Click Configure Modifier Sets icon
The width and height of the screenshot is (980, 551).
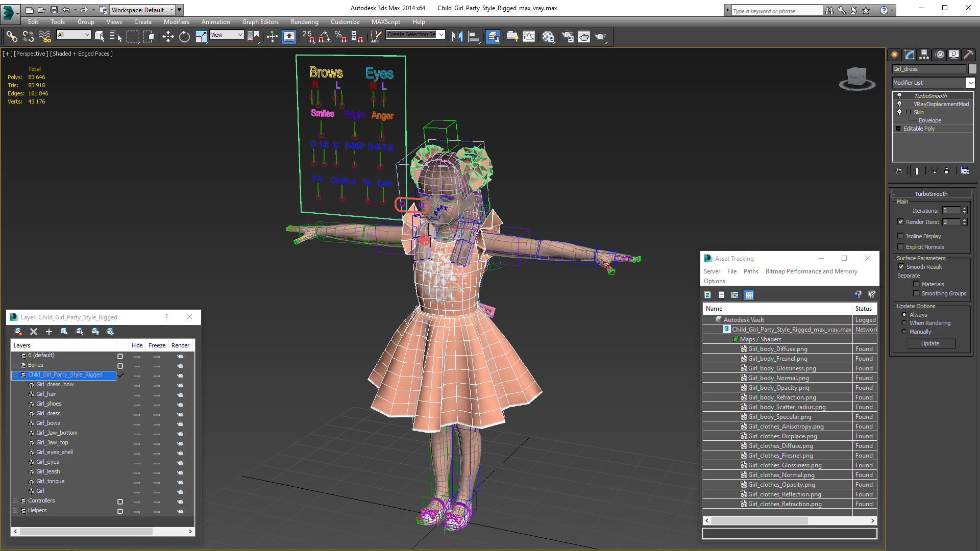pyautogui.click(x=965, y=171)
